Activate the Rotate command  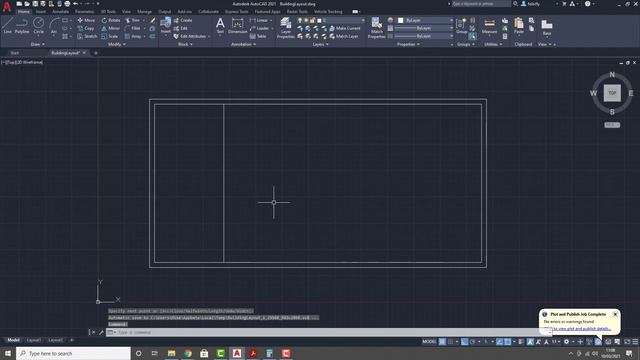coord(111,20)
